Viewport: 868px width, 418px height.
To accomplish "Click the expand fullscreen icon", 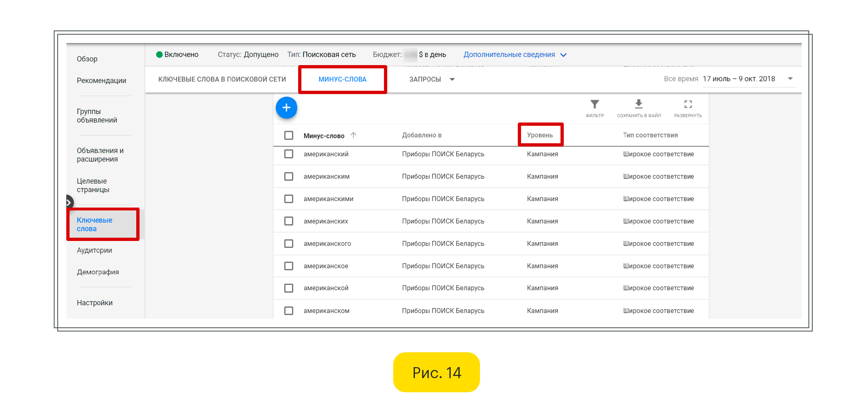I will coord(688,105).
